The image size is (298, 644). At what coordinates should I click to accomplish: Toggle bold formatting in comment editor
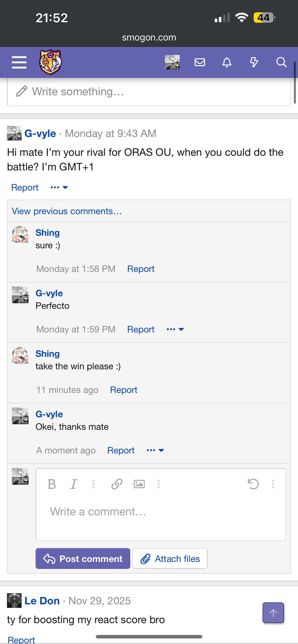(52, 484)
